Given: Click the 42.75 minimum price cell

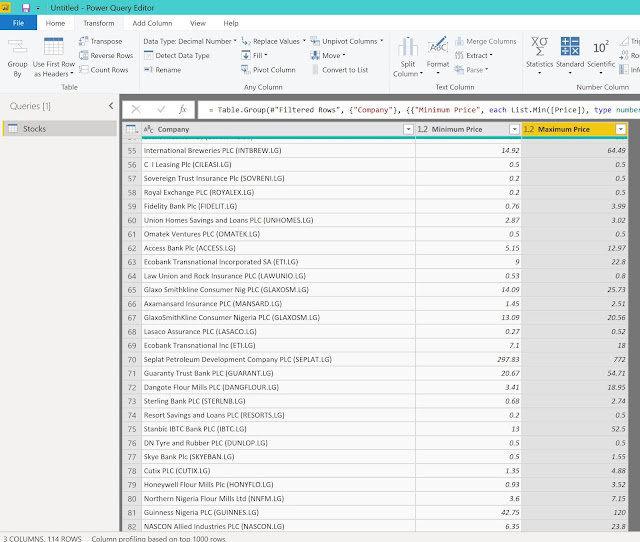Looking at the screenshot, I should pyautogui.click(x=468, y=513).
